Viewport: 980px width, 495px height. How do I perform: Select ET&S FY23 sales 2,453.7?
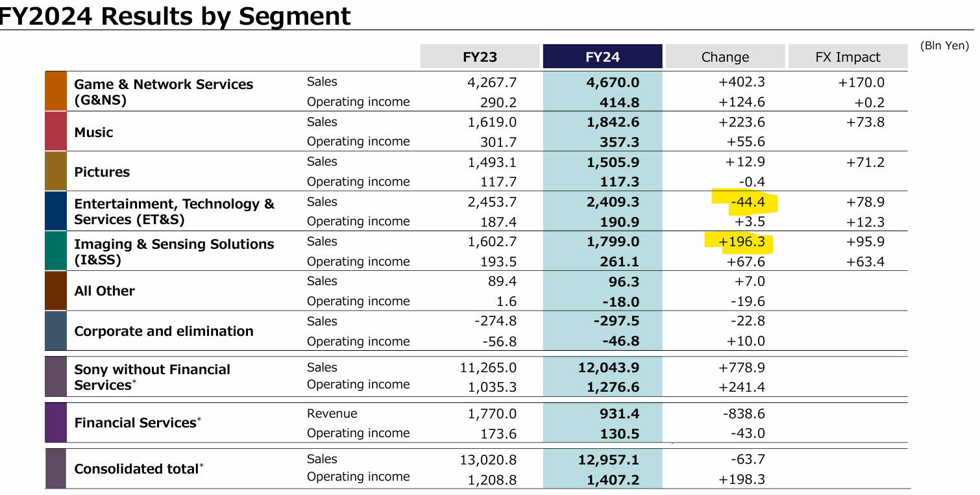coord(492,202)
